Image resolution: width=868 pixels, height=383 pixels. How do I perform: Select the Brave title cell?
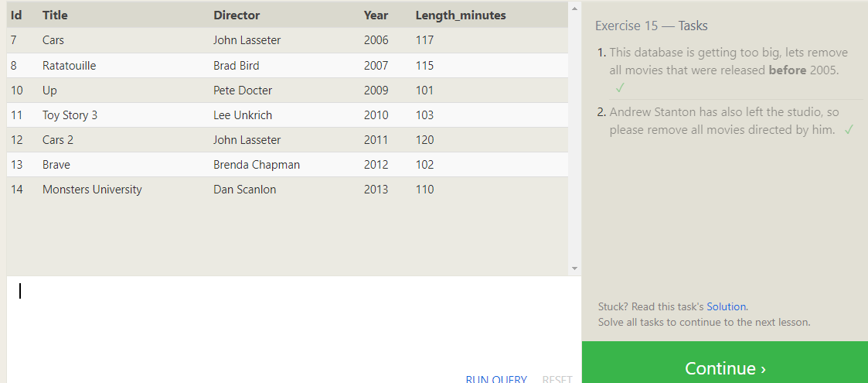pos(56,165)
